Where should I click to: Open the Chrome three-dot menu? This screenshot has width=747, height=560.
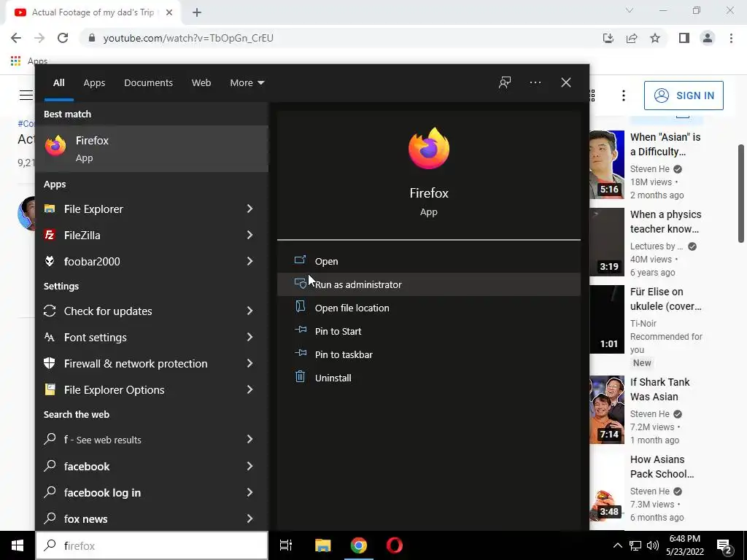[x=731, y=38]
